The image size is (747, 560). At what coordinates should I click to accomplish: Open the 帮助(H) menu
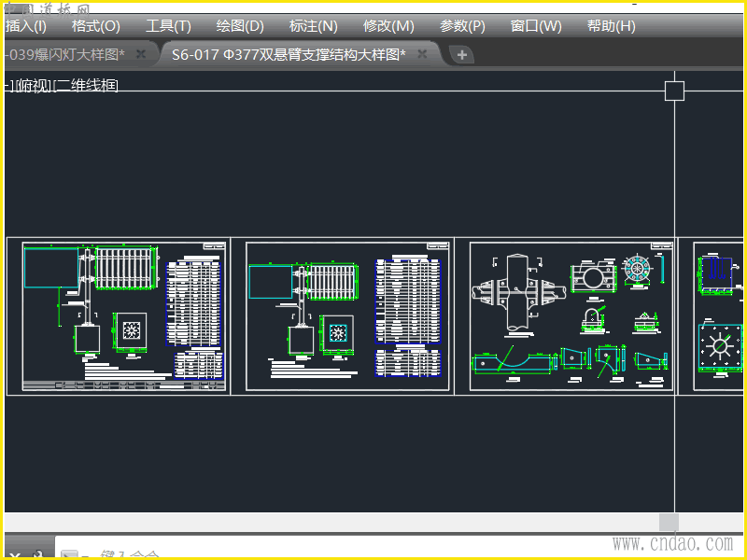click(x=612, y=26)
